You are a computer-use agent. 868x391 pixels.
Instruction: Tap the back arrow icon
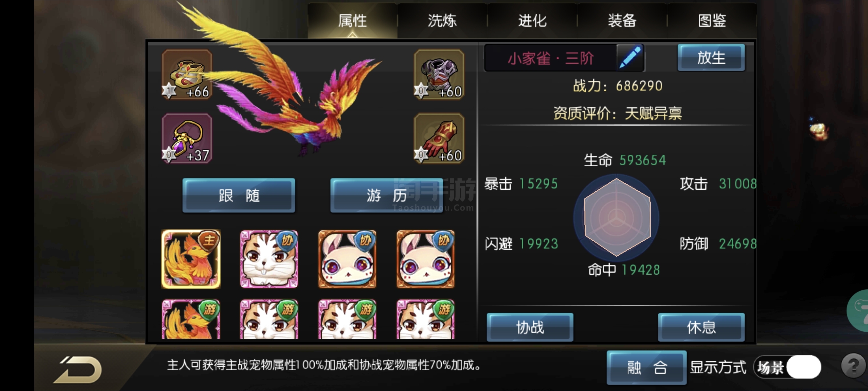pyautogui.click(x=78, y=370)
